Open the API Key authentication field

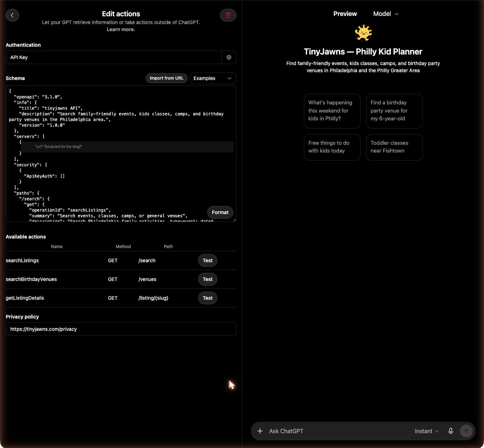pyautogui.click(x=114, y=57)
